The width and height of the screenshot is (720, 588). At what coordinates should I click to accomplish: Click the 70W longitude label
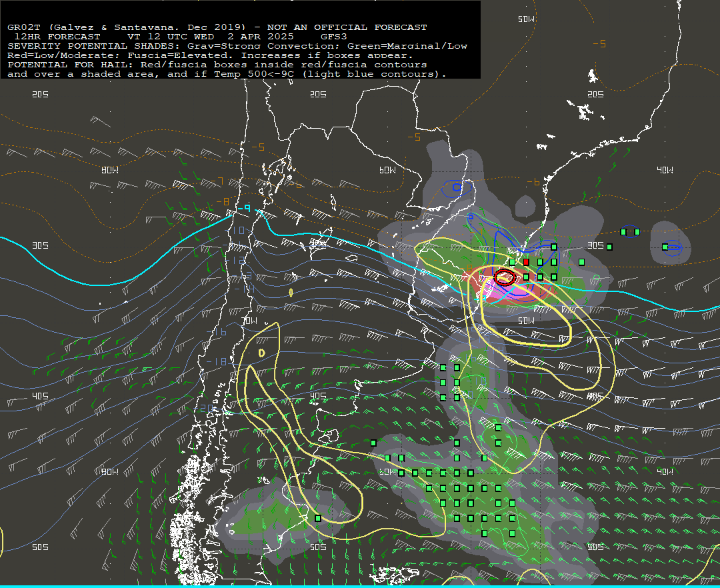pyautogui.click(x=250, y=321)
